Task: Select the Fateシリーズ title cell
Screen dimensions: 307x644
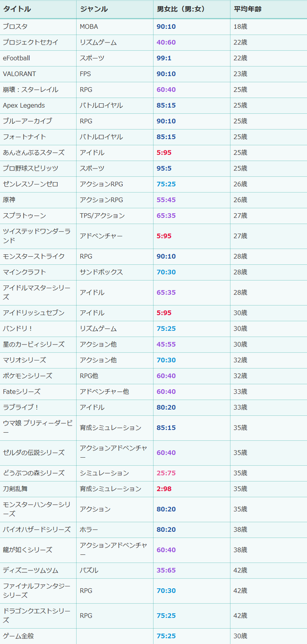Action: coord(38,392)
